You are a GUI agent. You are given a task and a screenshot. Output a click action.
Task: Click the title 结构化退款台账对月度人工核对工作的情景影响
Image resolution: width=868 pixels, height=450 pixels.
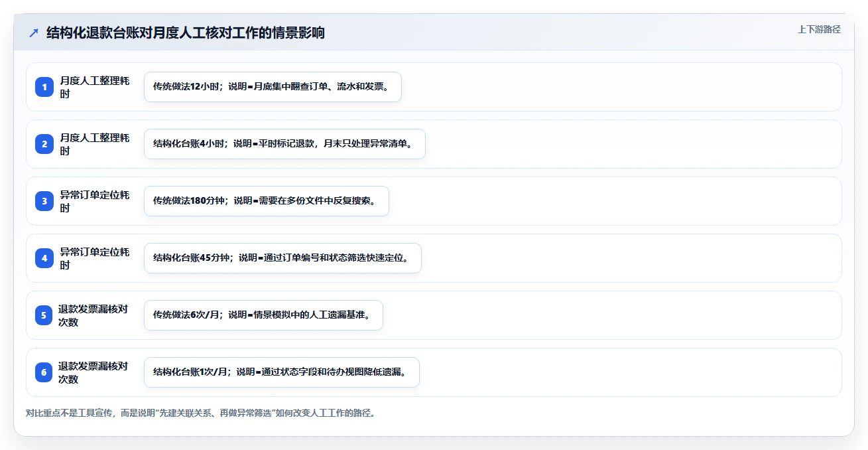[x=186, y=33]
